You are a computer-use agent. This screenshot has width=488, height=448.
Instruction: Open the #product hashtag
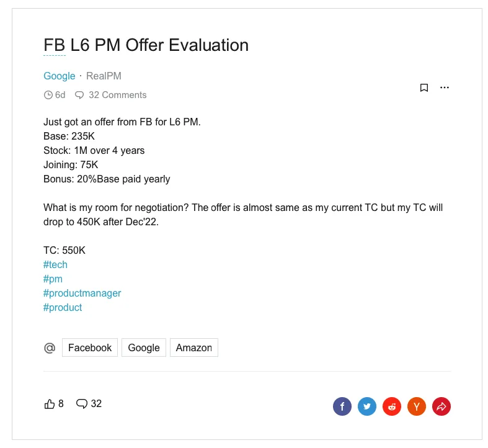pyautogui.click(x=63, y=308)
